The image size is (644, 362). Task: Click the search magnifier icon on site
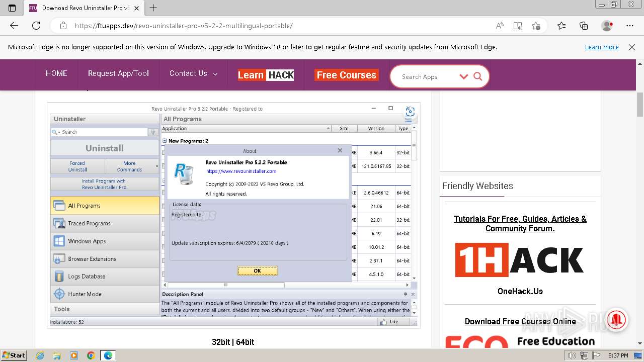478,76
